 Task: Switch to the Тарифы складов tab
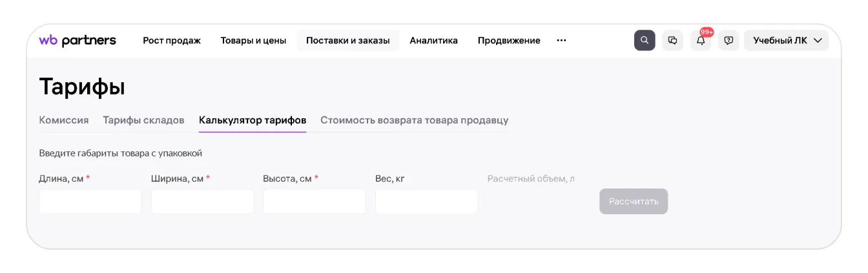point(143,120)
